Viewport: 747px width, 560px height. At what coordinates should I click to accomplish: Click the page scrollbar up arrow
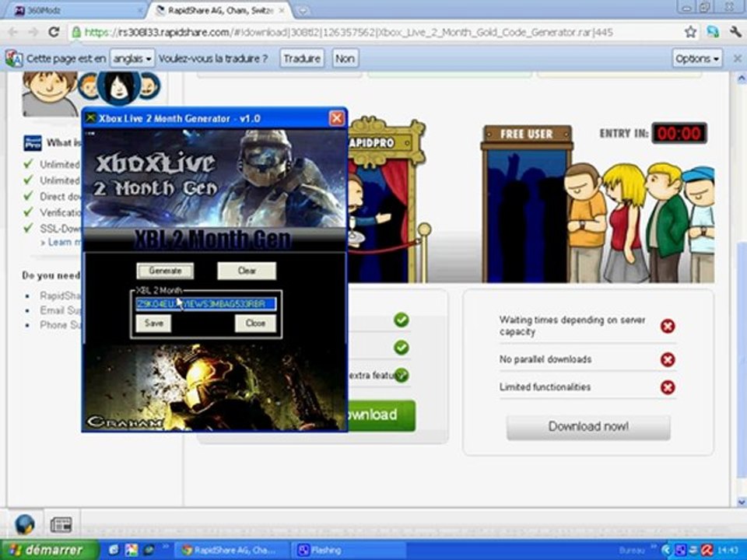[742, 79]
